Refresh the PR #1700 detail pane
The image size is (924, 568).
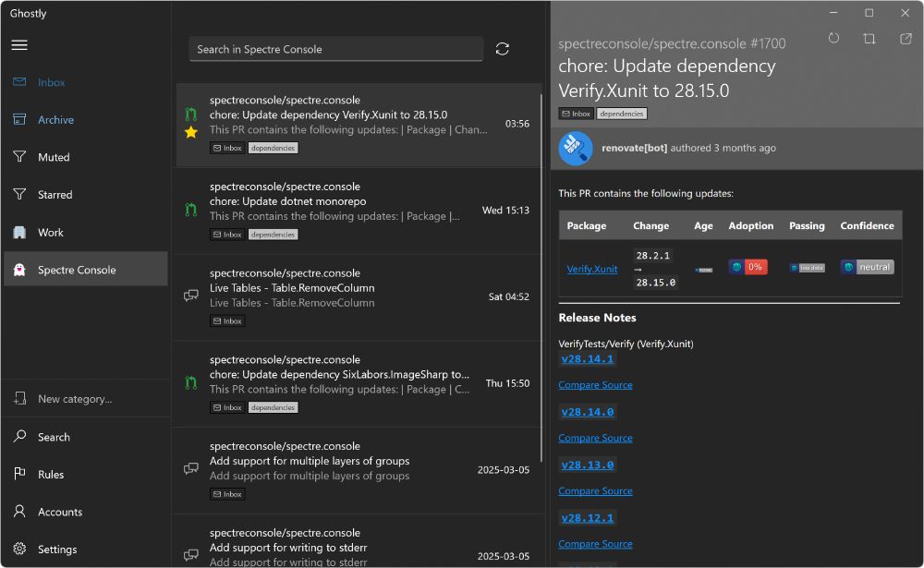coord(834,37)
